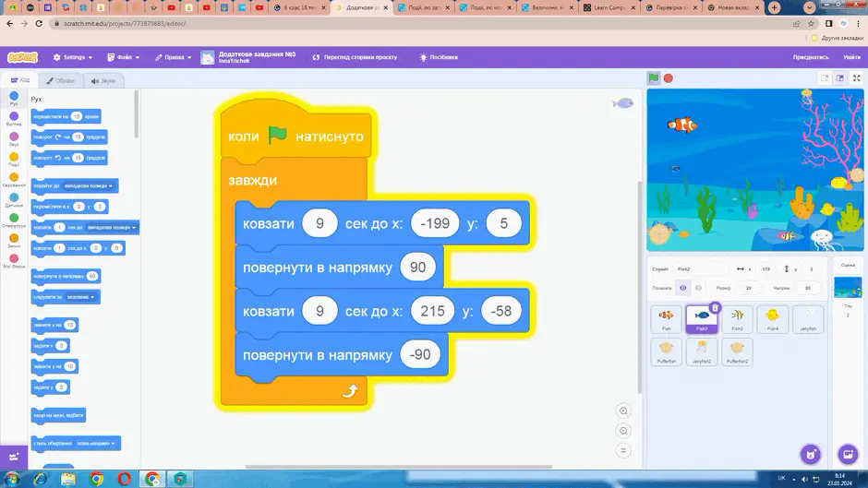This screenshot has height=488, width=868.
Task: Select the Датчики (Sensing) block category
Action: [x=14, y=200]
